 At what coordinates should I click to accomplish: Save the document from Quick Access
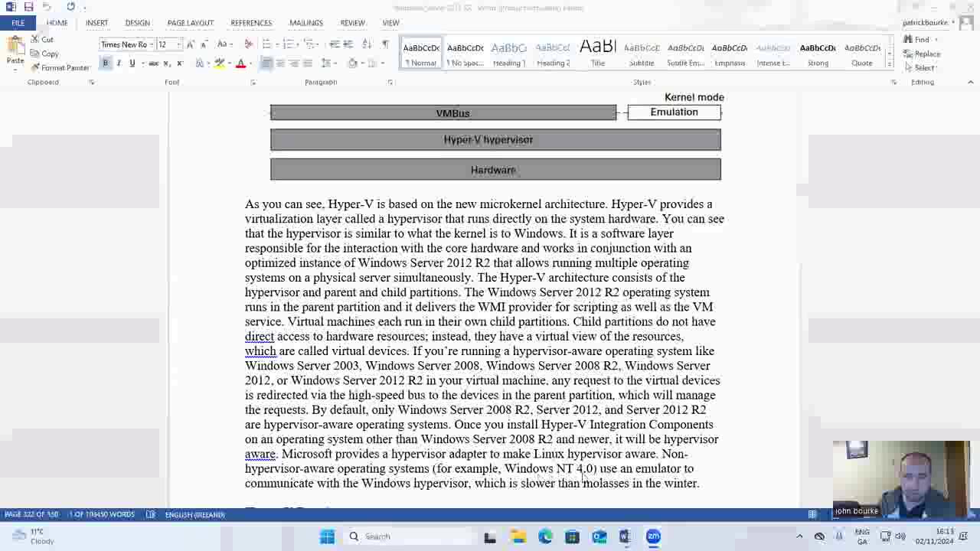pyautogui.click(x=28, y=7)
